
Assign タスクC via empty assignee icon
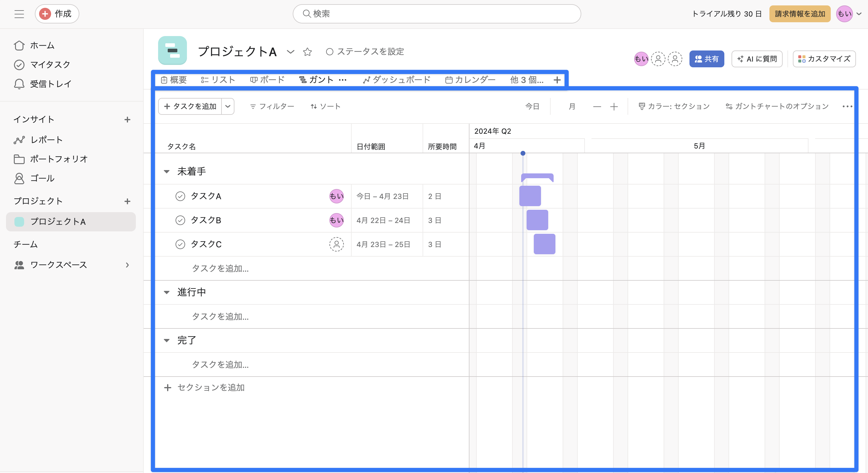coord(336,244)
